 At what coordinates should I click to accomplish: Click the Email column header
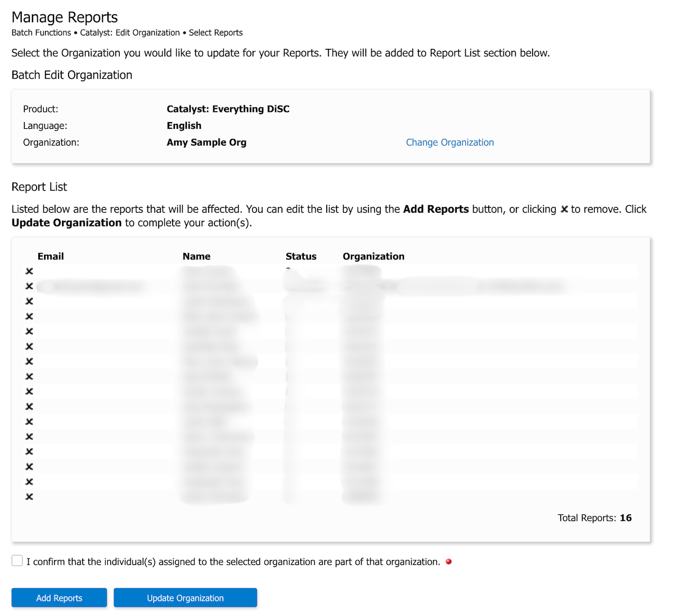[x=51, y=257]
